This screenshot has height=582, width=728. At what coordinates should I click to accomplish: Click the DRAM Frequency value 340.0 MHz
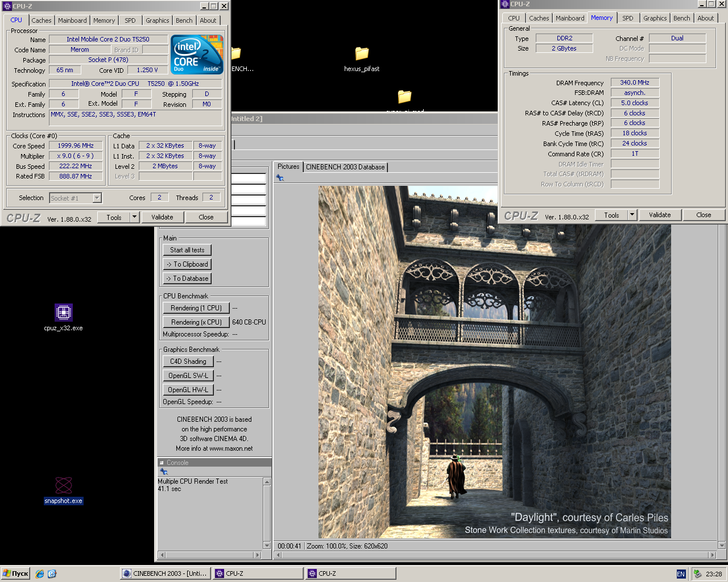point(635,82)
